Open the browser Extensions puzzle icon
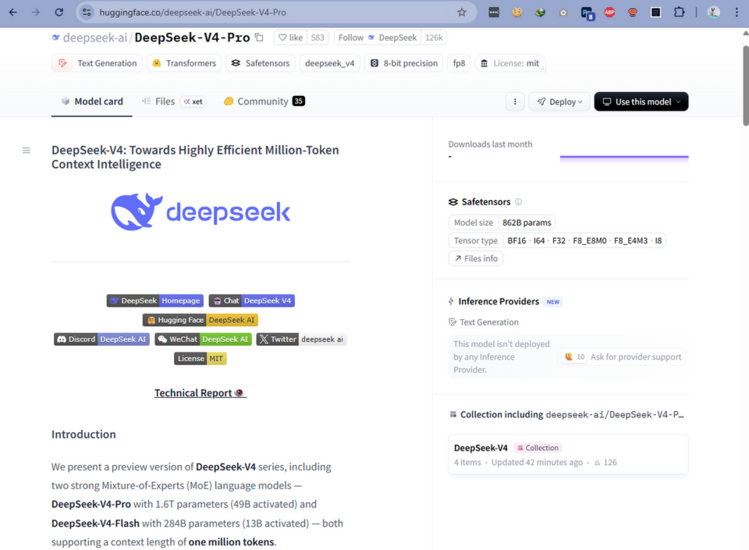 pos(679,12)
